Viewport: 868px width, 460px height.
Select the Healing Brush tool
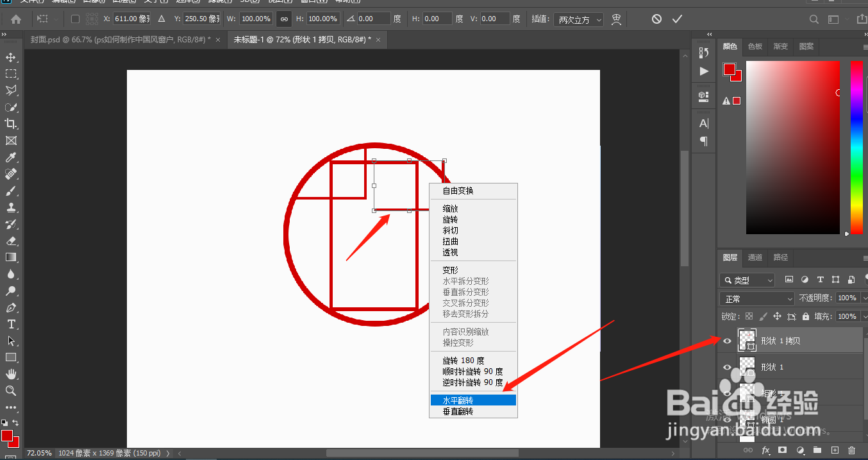coord(11,174)
